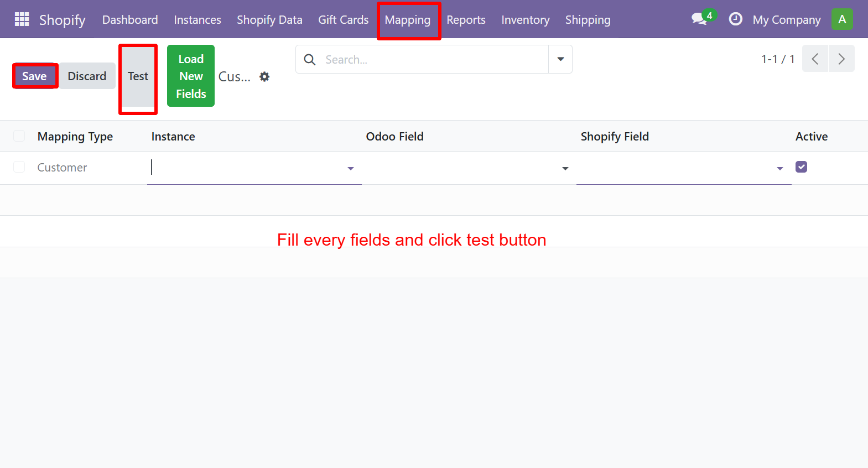
Task: Sort by Mapping Type column header
Action: tap(75, 136)
